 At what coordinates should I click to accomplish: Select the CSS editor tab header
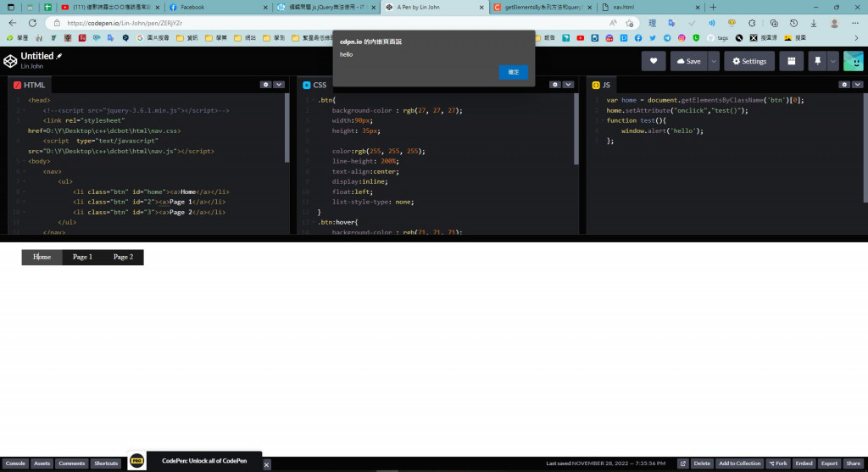pos(314,85)
